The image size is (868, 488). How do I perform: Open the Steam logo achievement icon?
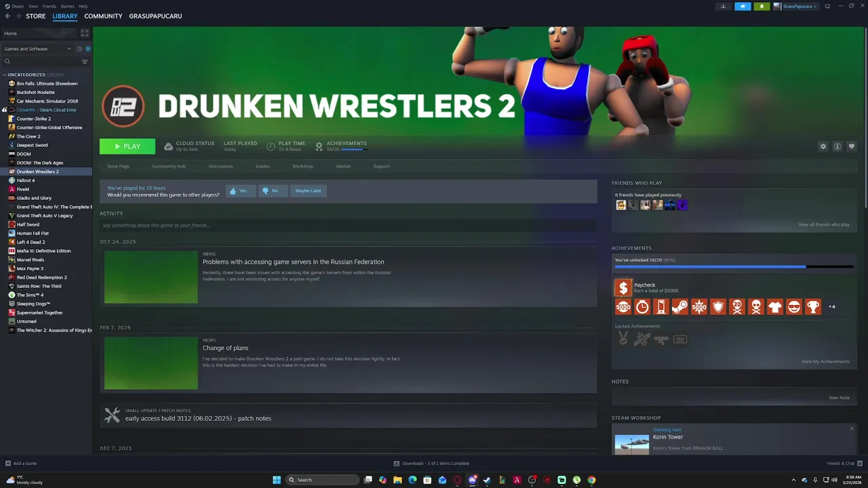click(x=679, y=307)
